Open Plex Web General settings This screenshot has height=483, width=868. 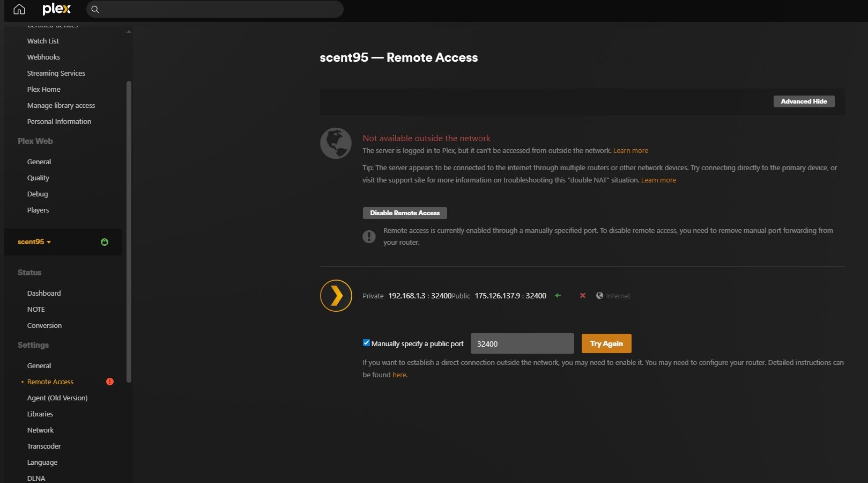coord(39,162)
